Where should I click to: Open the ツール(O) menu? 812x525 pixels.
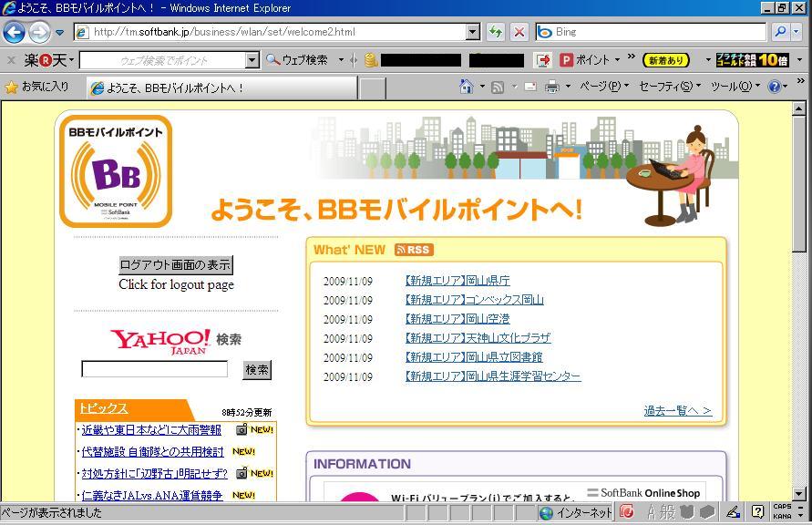point(735,87)
